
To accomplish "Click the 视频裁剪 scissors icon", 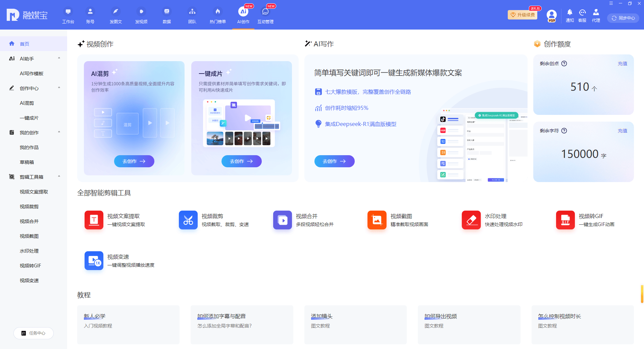I will (188, 220).
